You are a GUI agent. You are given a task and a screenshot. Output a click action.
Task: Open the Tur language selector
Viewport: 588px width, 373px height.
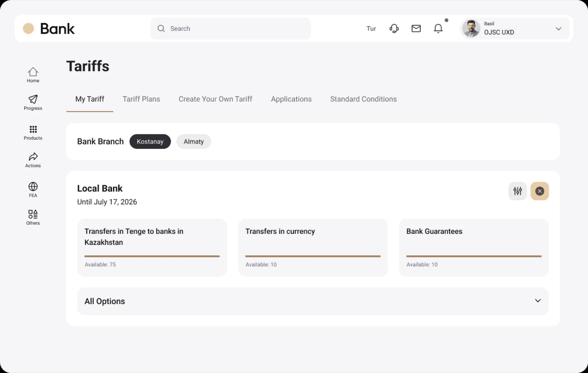click(371, 29)
